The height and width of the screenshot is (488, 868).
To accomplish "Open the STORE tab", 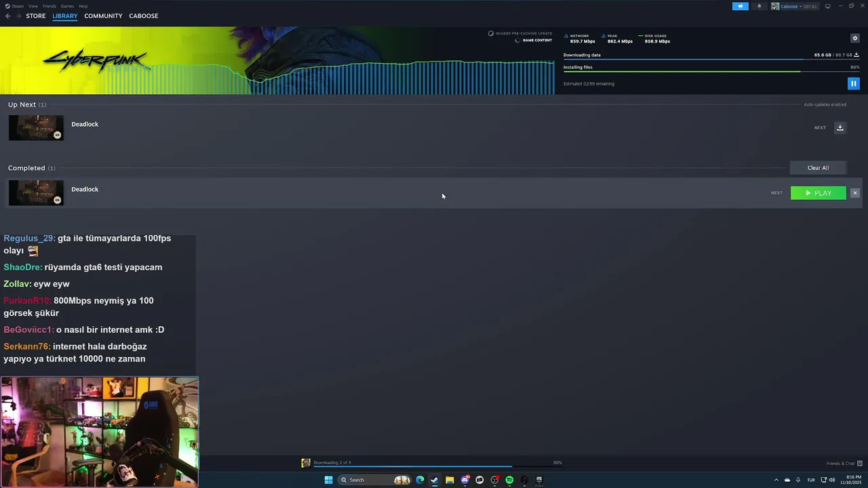I will 36,16.
